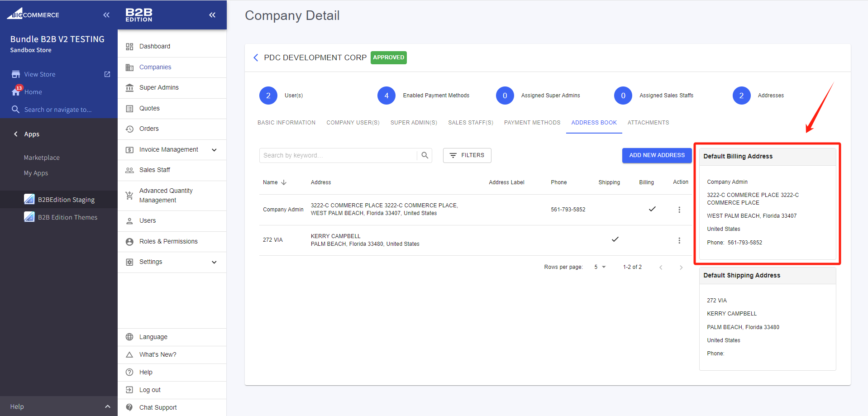Switch to Payment Methods tab
The image size is (868, 416).
click(x=532, y=123)
